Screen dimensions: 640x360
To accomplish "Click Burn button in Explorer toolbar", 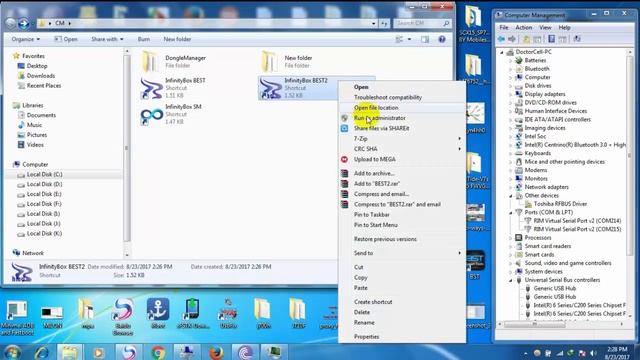I will pyautogui.click(x=144, y=39).
